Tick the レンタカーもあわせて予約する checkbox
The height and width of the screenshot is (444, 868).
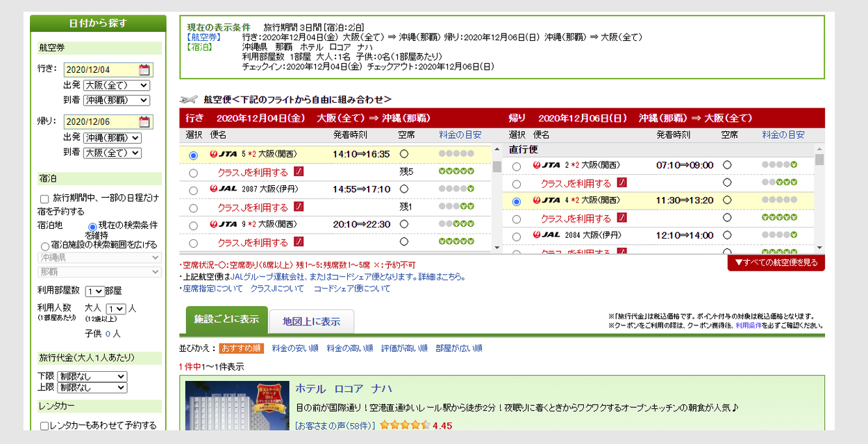click(x=44, y=426)
